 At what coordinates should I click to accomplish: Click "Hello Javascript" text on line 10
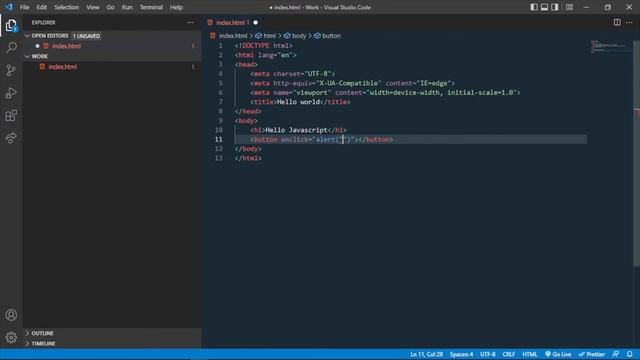point(296,130)
